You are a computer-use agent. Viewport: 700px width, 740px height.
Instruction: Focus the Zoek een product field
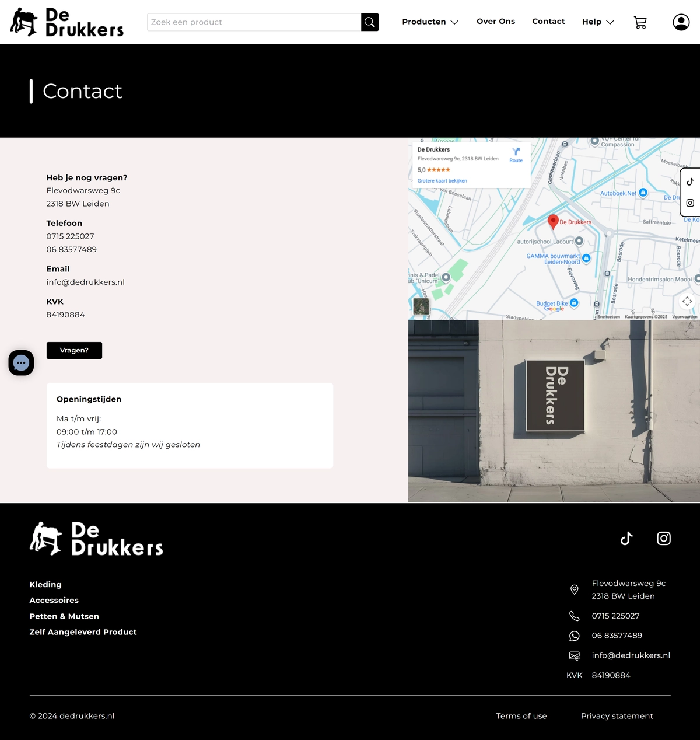coord(254,22)
